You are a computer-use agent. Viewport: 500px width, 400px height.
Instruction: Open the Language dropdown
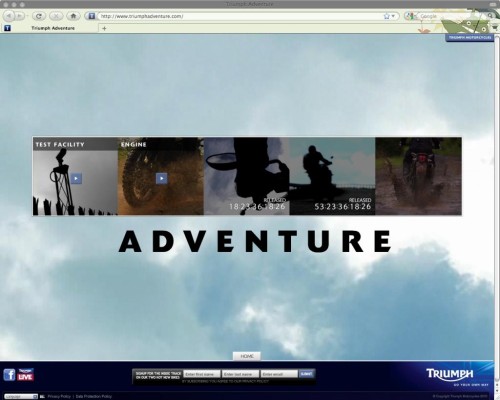click(x=21, y=396)
